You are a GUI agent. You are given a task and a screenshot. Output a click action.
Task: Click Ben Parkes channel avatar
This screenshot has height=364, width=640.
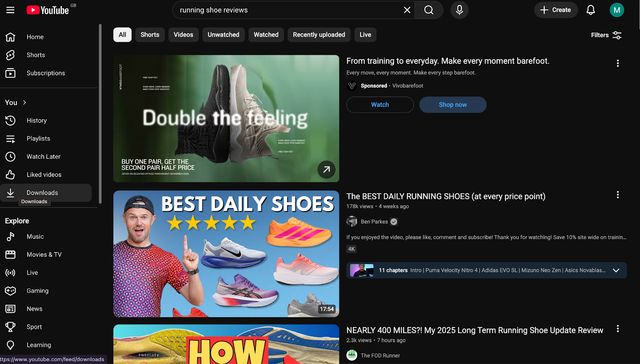coord(352,221)
